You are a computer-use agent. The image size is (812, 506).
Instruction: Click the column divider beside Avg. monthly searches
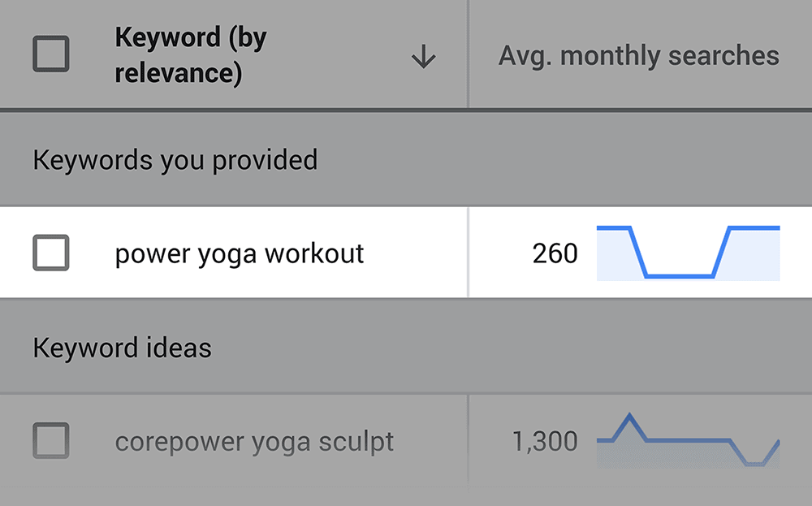[469, 54]
